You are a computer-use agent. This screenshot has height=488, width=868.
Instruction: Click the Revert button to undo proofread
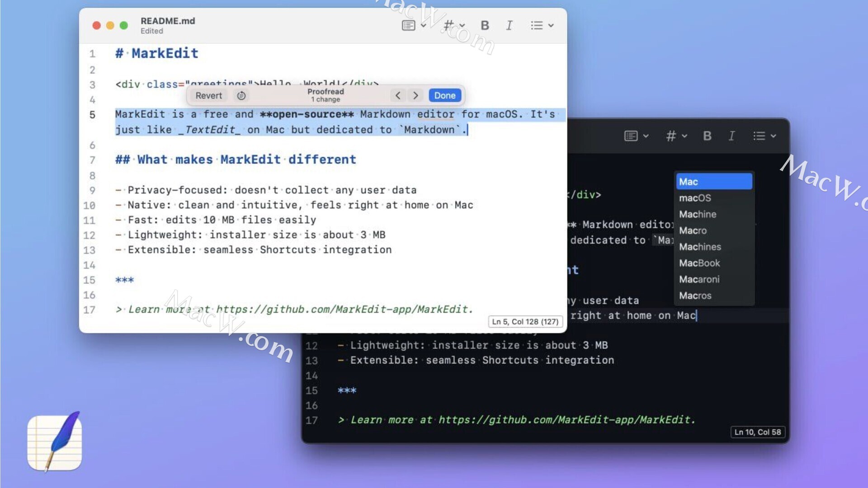point(209,96)
